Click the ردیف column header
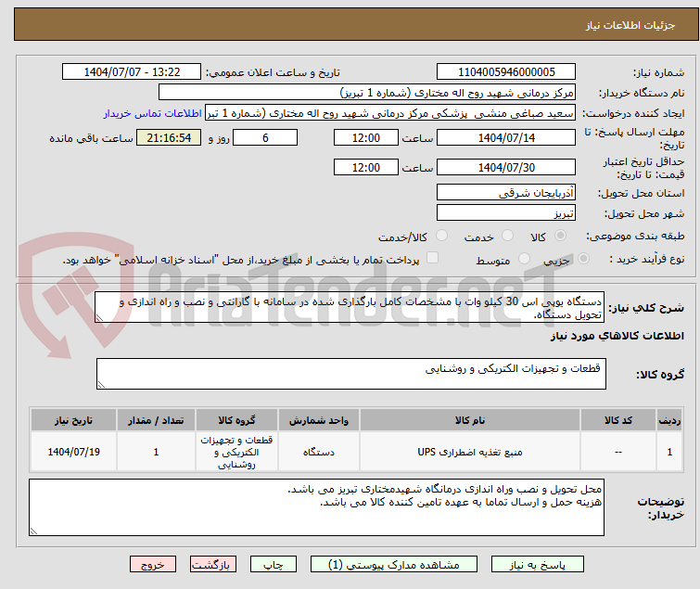This screenshot has width=700, height=589. 669,420
